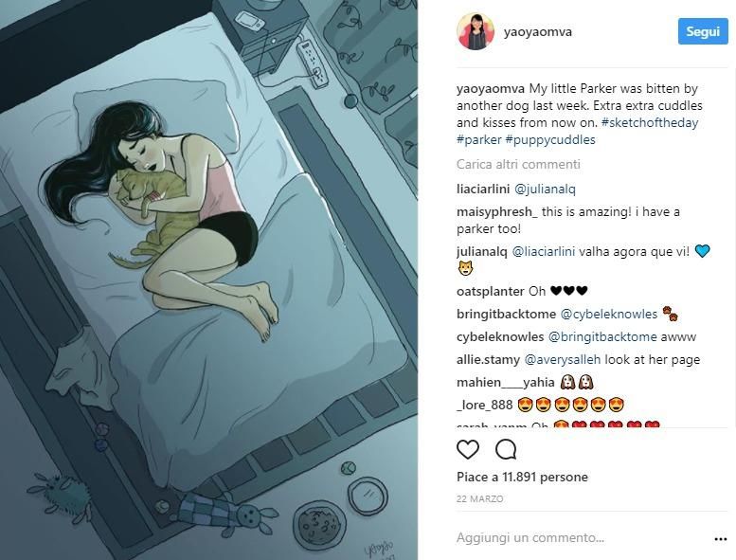Viewport: 736px width, 560px height.
Task: Open yaoyaomva's profile avatar picture
Action: pyautogui.click(x=476, y=31)
